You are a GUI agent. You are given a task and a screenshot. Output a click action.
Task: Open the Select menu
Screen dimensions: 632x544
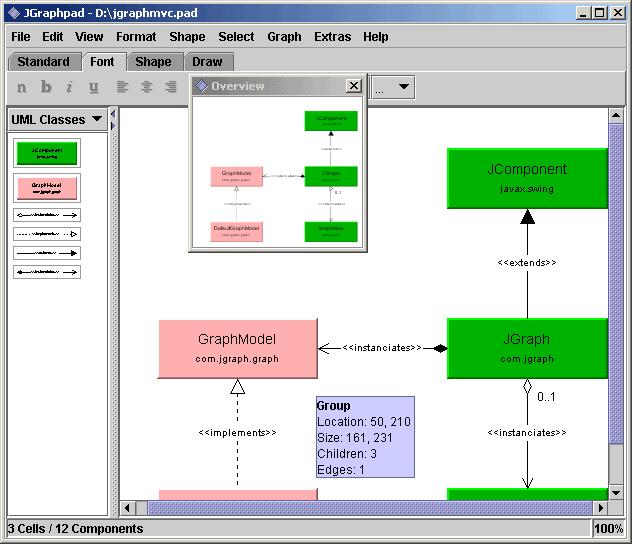(236, 37)
